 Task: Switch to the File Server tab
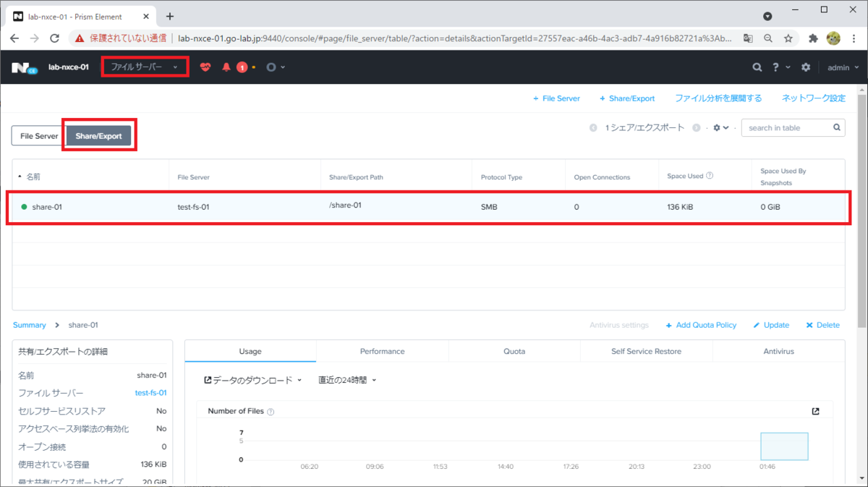tap(39, 136)
